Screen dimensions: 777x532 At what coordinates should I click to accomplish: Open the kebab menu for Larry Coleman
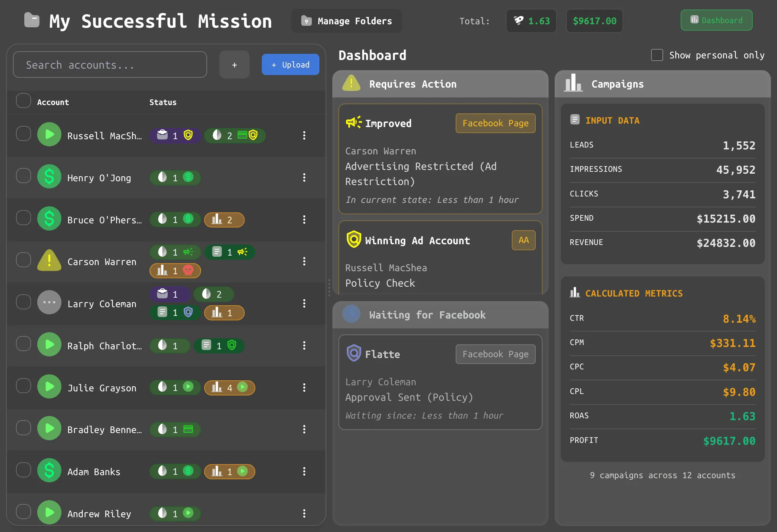pos(305,303)
